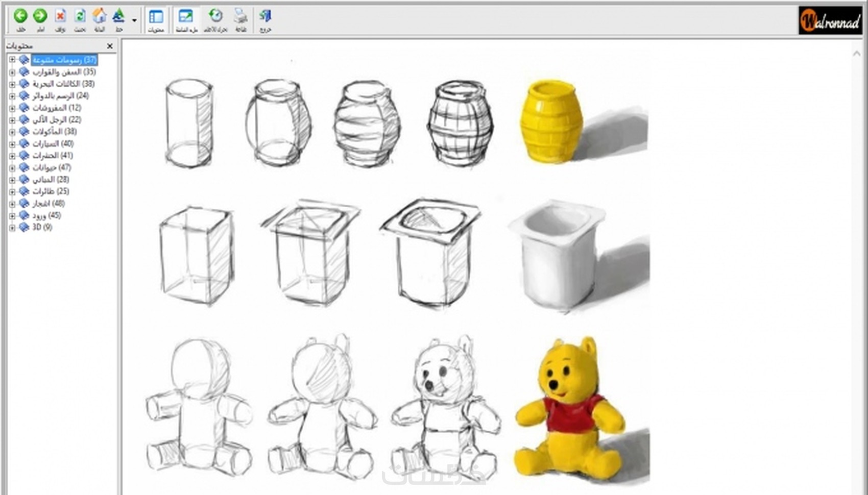
Task: Expand the المأكولات (38) tree node
Action: 12,132
